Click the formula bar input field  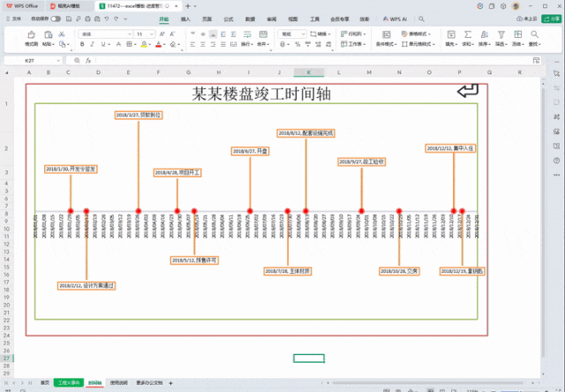(x=313, y=61)
